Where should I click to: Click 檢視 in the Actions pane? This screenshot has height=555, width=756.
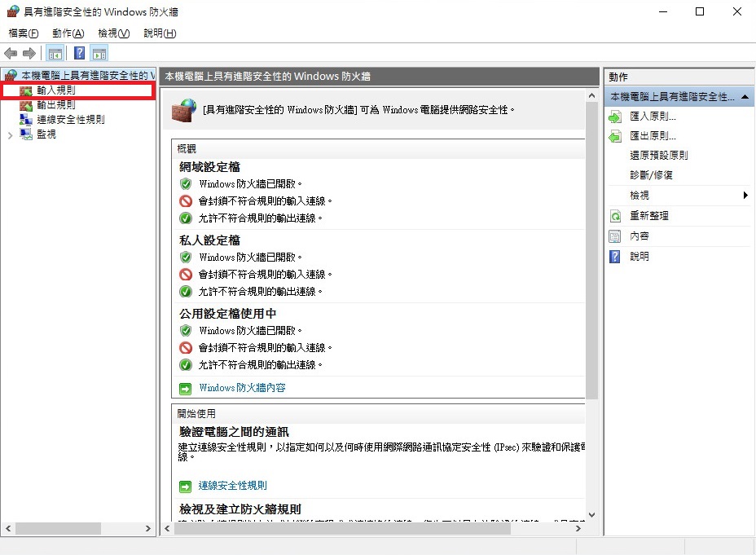coord(640,196)
